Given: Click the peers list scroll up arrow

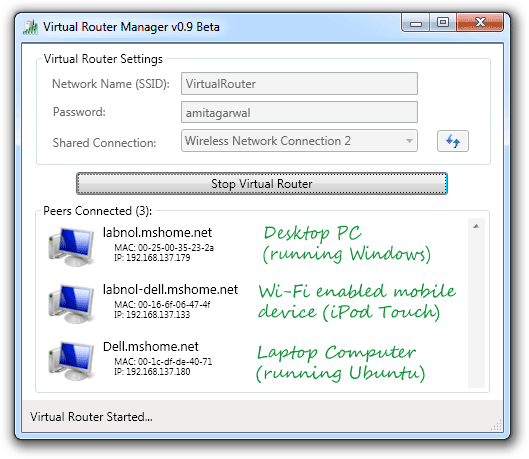Looking at the screenshot, I should point(476,226).
